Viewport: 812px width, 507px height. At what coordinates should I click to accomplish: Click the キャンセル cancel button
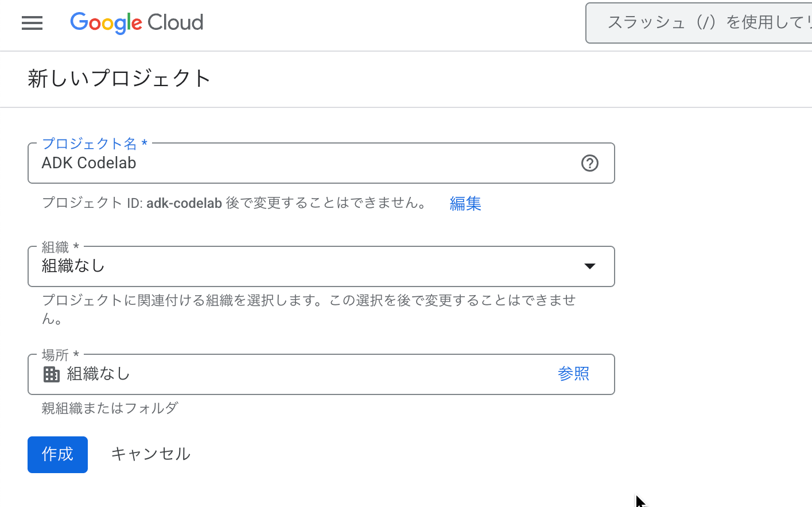point(150,454)
